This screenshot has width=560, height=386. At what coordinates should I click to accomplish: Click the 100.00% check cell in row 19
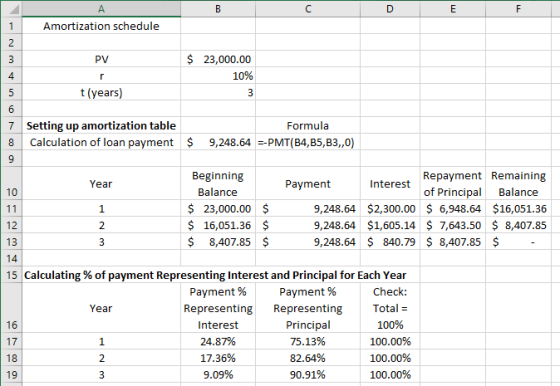click(390, 375)
